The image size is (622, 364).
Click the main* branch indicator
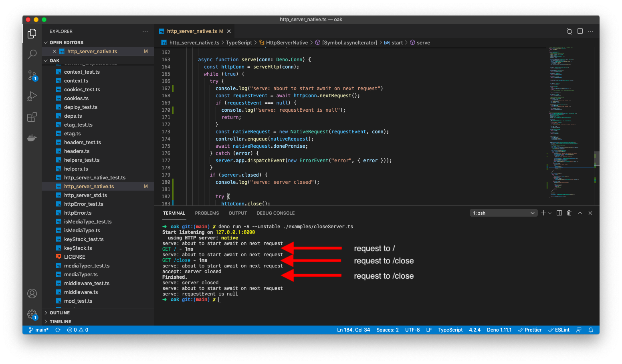[x=38, y=330]
